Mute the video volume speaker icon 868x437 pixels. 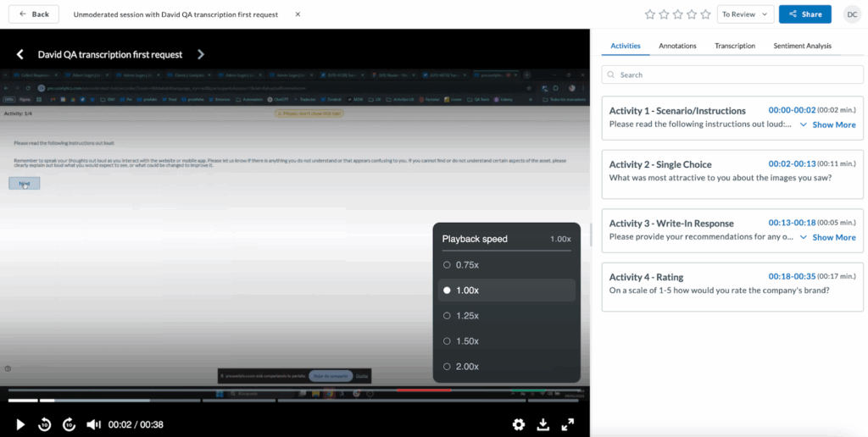click(94, 424)
